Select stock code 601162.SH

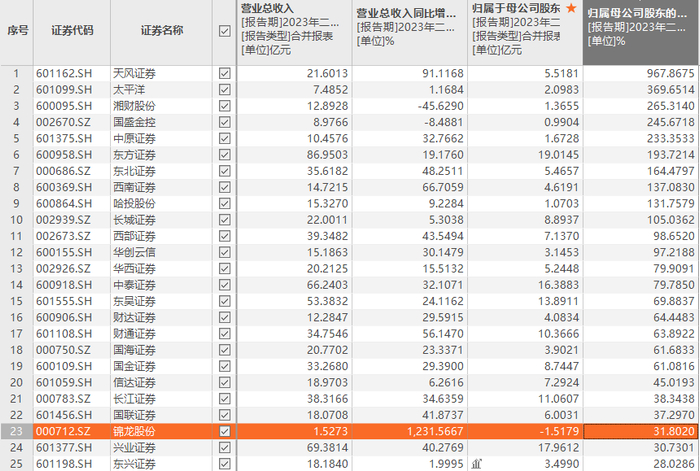64,73
